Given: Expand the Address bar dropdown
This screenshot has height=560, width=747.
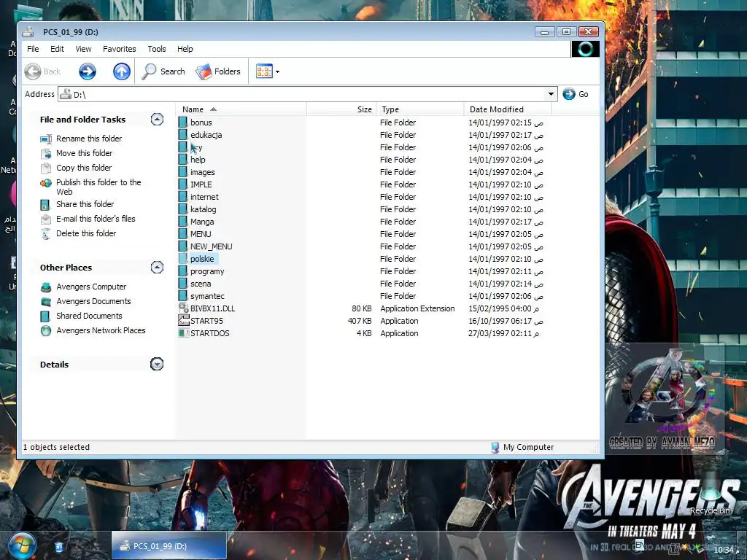Looking at the screenshot, I should pyautogui.click(x=551, y=94).
